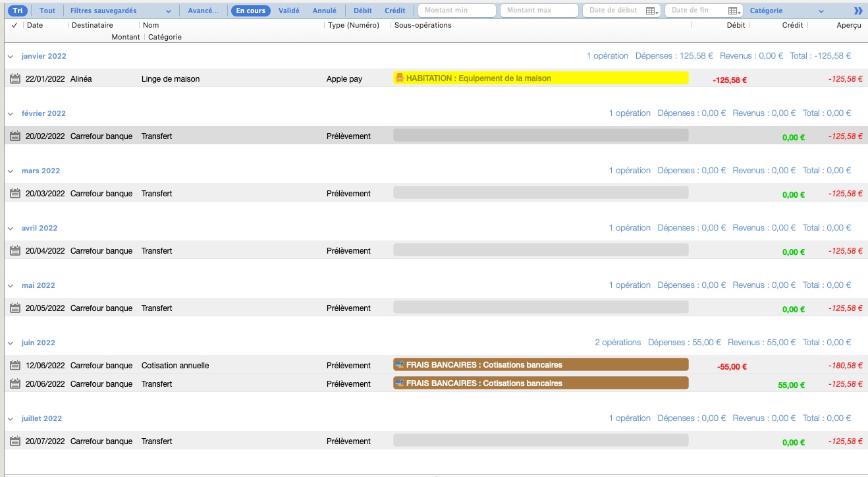
Task: Collapse the avril 2022 group
Action: click(11, 229)
